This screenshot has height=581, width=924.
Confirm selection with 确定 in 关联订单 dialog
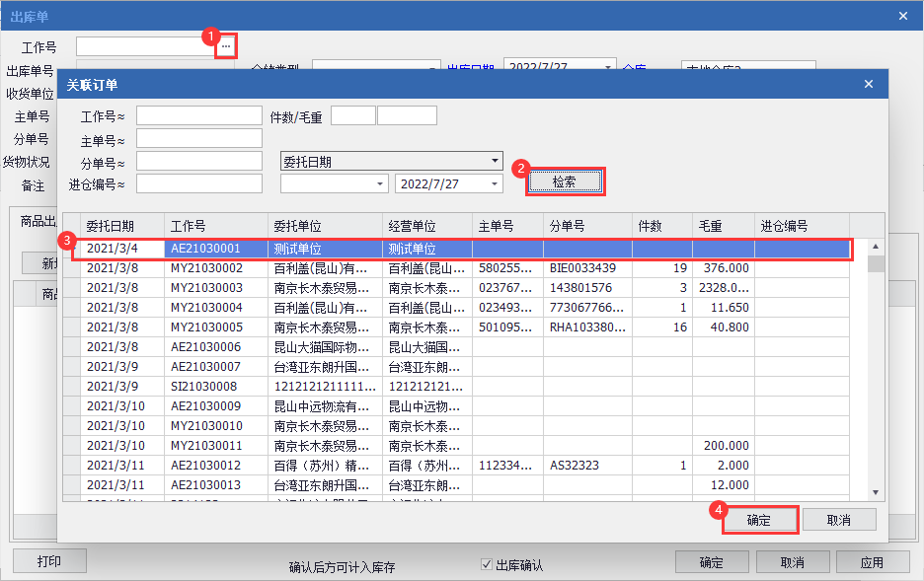point(758,520)
